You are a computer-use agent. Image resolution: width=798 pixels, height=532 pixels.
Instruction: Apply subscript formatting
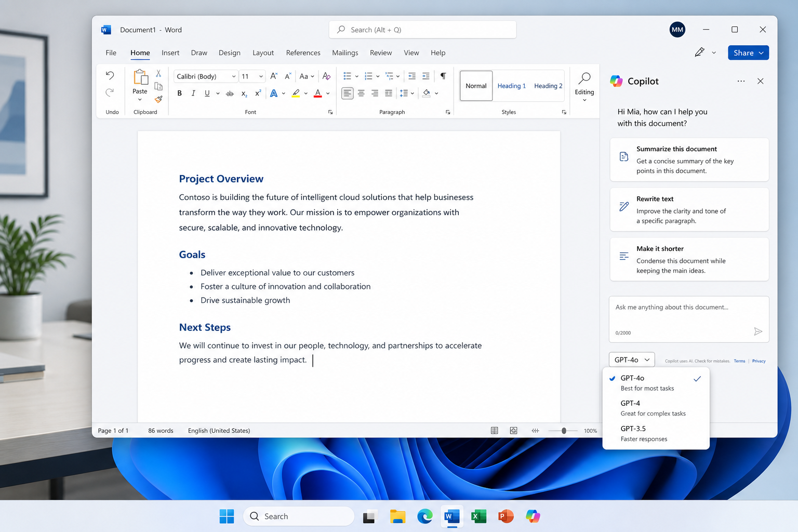point(244,94)
